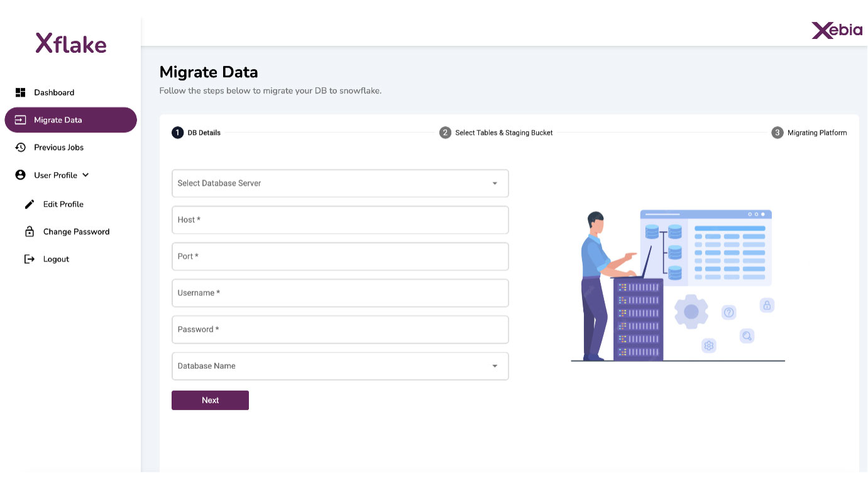Screen dimensions: 868x488
Task: Focus the Password input field
Action: pyautogui.click(x=340, y=329)
